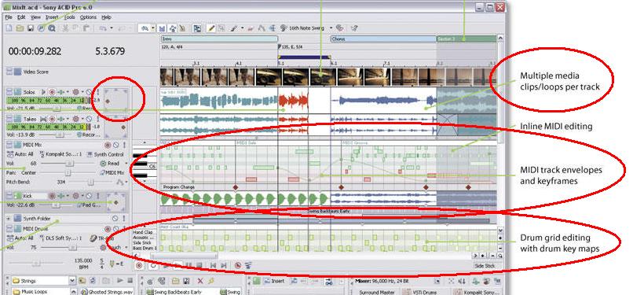Mute the Synth Folder track
644x295 pixels.
[x=115, y=219]
